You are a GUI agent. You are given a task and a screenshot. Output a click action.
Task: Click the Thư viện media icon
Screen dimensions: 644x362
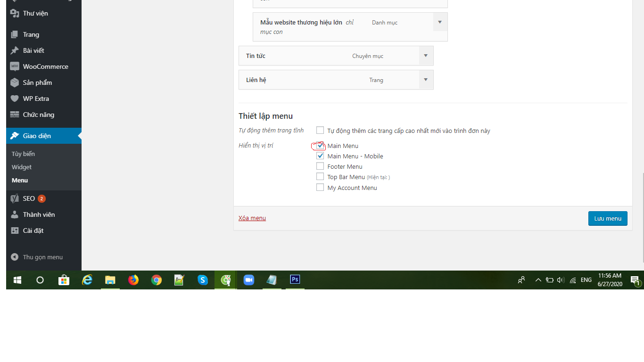click(15, 13)
